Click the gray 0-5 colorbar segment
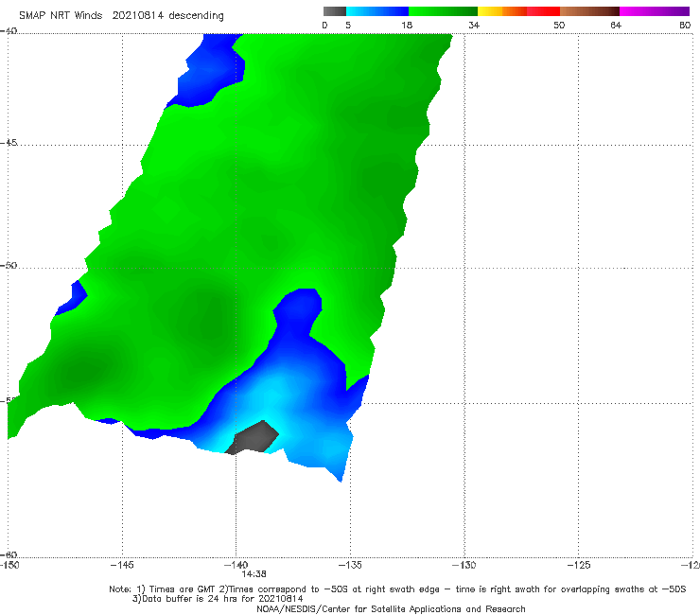Image resolution: width=700 pixels, height=615 pixels. point(335,11)
